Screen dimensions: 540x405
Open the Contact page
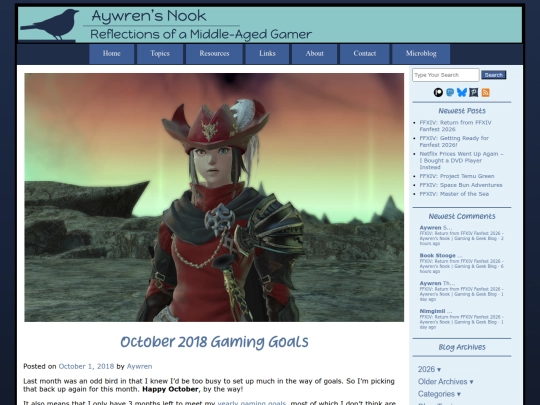pos(364,54)
